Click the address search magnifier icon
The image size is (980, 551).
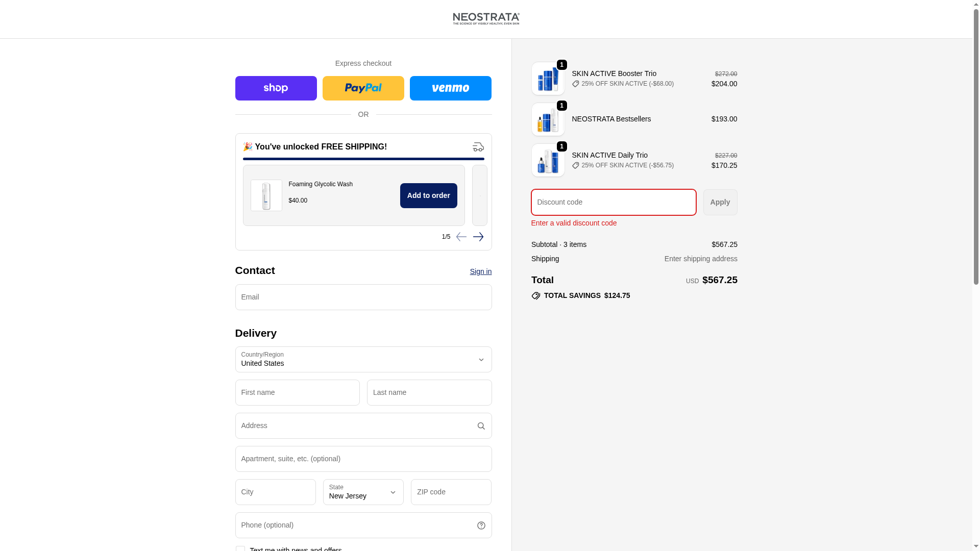point(481,426)
